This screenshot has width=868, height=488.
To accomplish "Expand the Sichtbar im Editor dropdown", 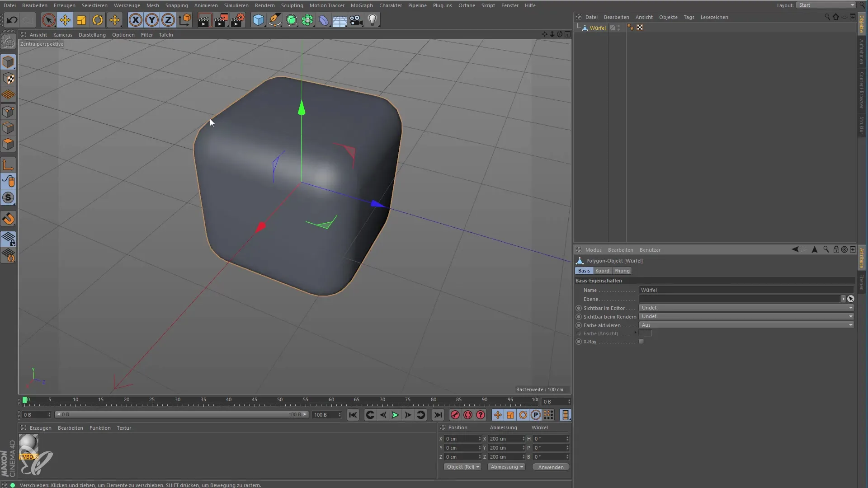I will pos(851,307).
